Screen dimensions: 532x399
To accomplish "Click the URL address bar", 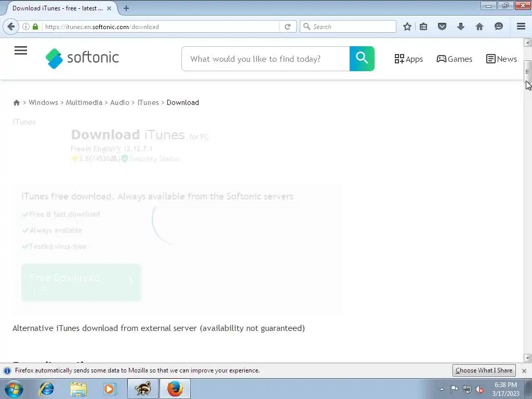I will 159,26.
